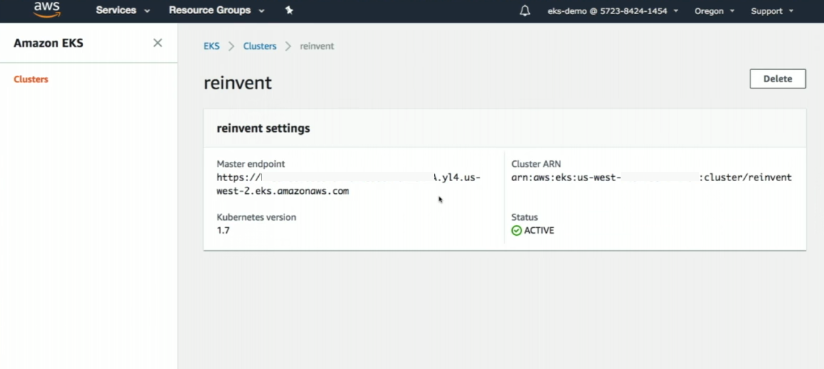
Task: Open the Resource Groups dropdown
Action: pyautogui.click(x=217, y=11)
